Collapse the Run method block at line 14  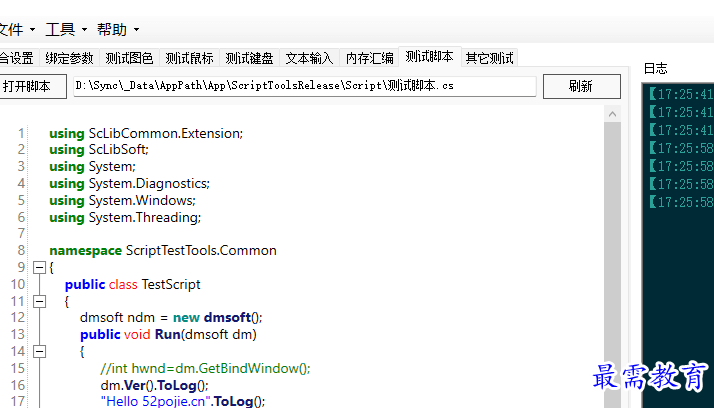click(40, 351)
